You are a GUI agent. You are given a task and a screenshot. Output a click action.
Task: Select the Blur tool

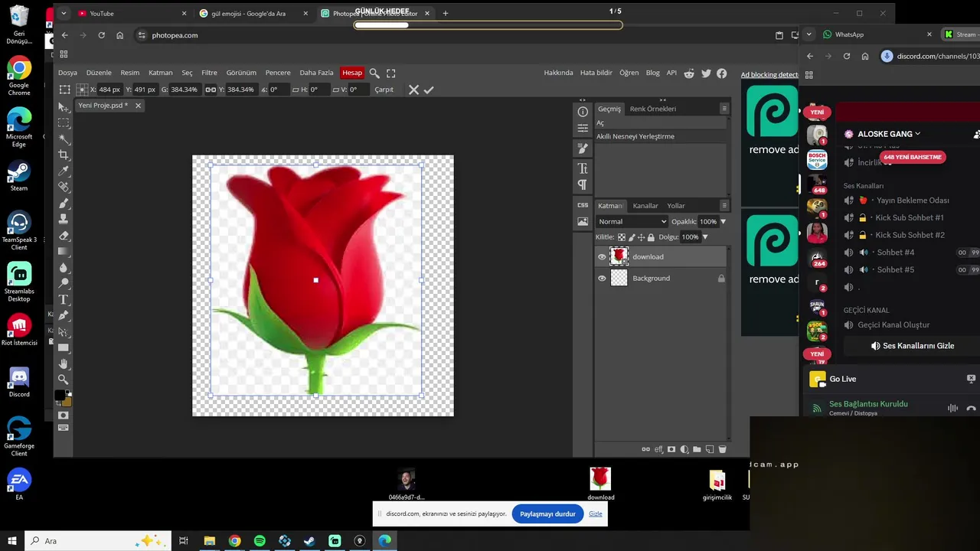pyautogui.click(x=64, y=268)
